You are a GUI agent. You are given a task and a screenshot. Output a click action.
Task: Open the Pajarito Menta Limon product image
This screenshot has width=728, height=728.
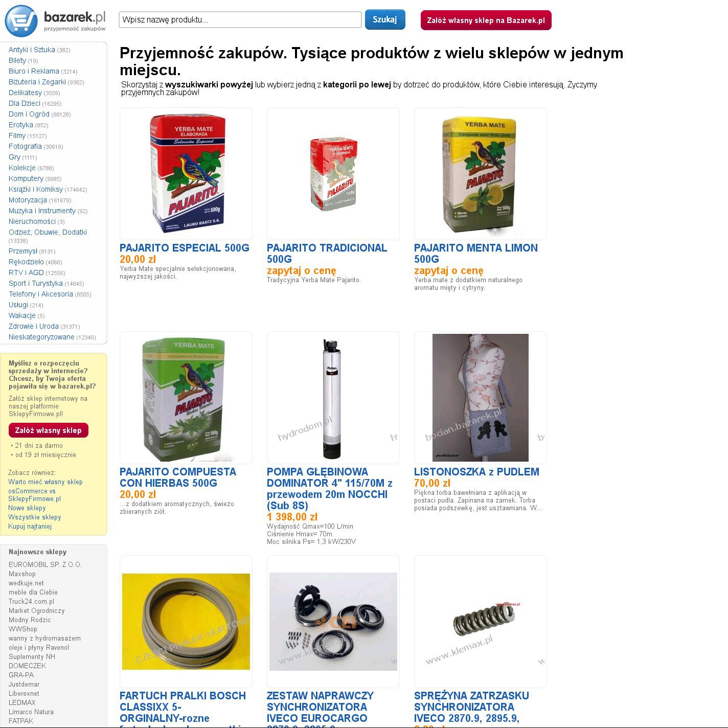481,174
